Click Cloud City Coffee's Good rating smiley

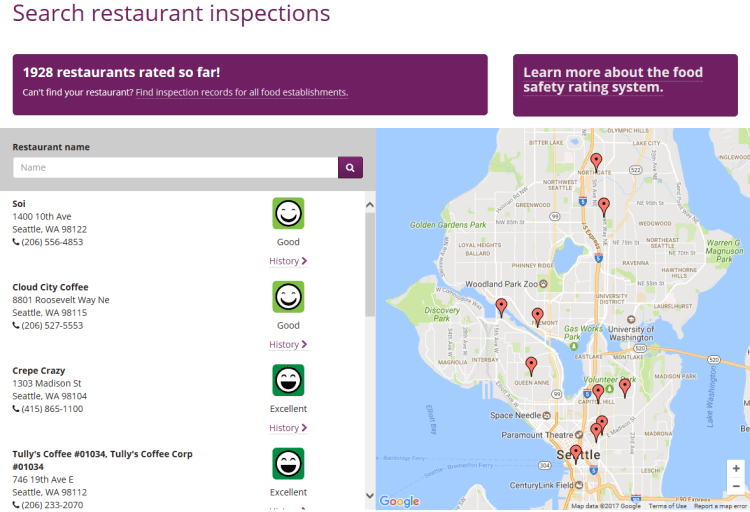tap(288, 297)
